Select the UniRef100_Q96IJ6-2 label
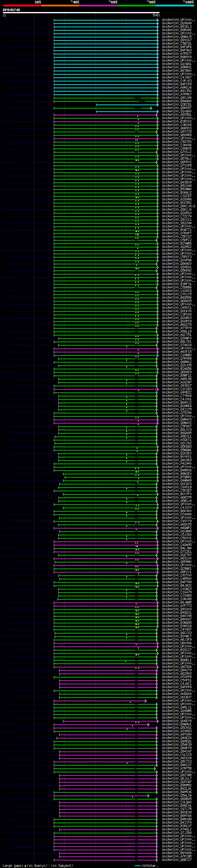 pos(179,206)
